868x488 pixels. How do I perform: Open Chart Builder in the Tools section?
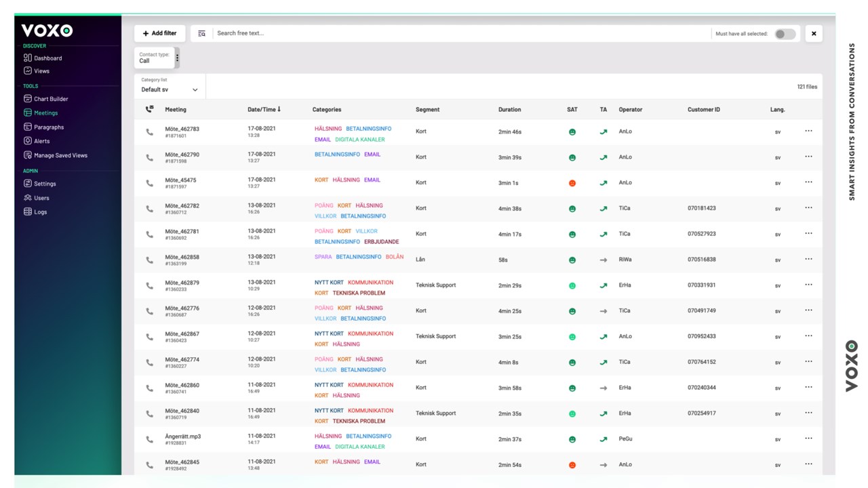(45, 99)
